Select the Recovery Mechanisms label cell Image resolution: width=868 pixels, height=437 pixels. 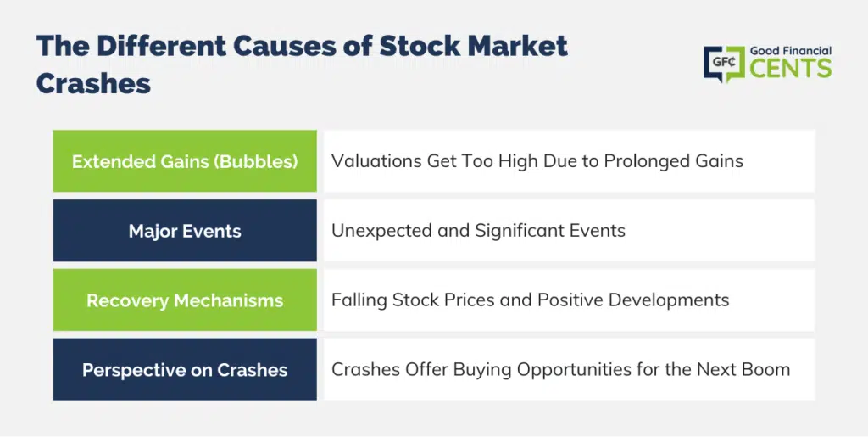tap(185, 300)
